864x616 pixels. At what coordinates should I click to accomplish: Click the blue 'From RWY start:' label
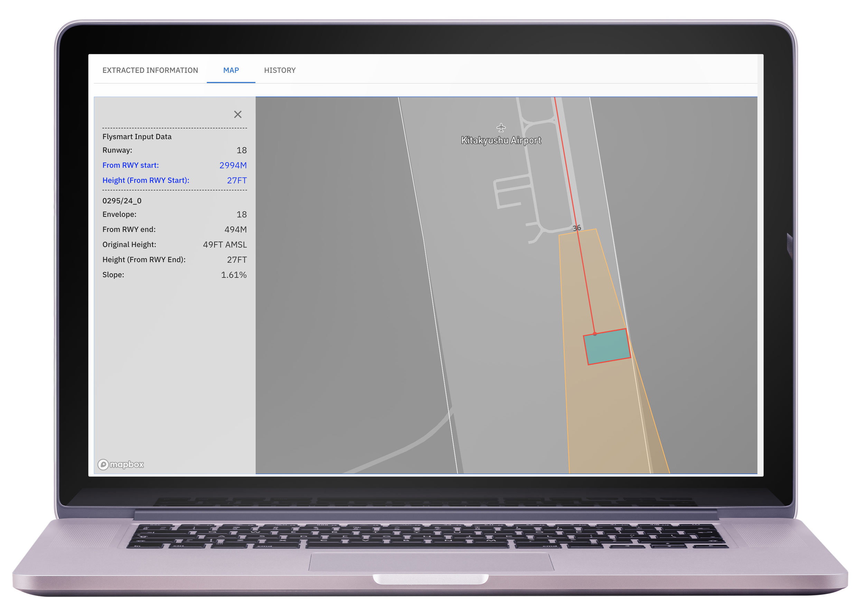[131, 165]
